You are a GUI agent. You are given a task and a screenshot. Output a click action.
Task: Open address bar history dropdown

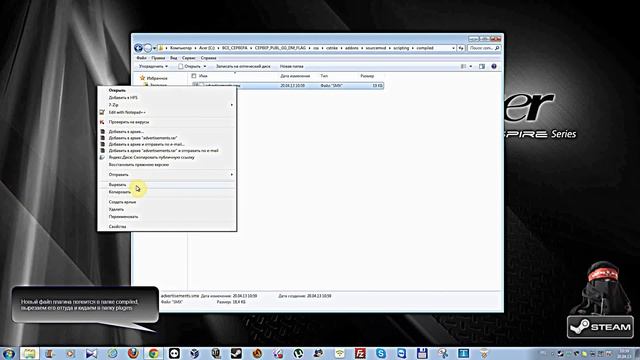point(453,48)
